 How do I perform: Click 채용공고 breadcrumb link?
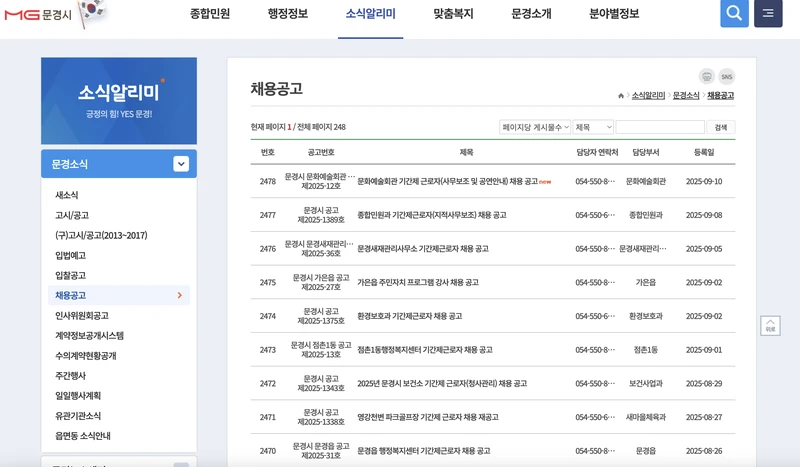coord(720,95)
